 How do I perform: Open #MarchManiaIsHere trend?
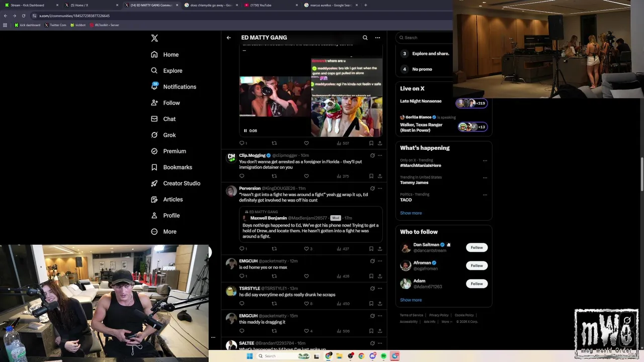click(421, 165)
